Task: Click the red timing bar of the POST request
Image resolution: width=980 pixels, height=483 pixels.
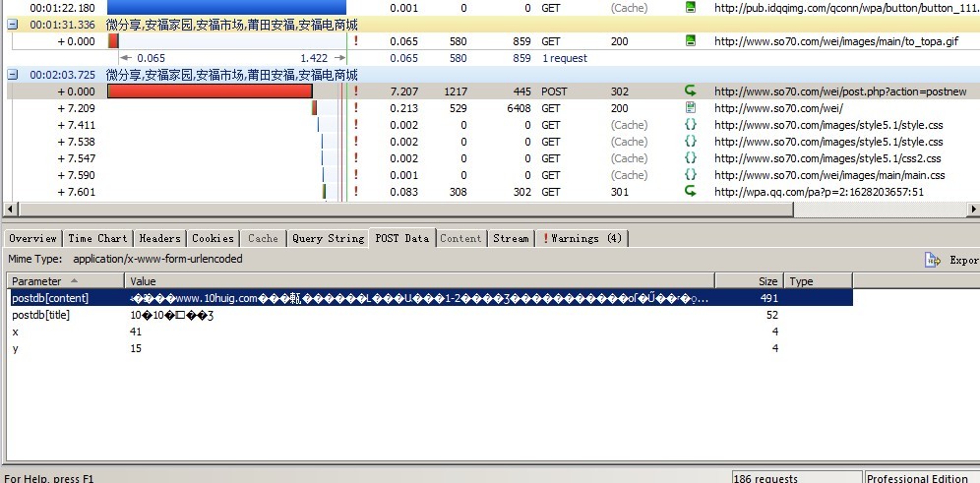Action: (210, 91)
